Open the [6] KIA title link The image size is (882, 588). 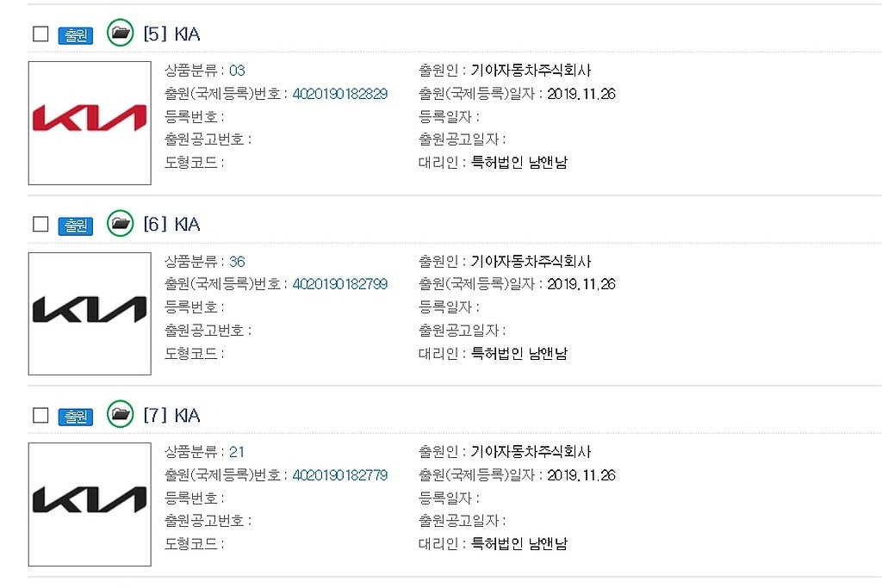(171, 225)
